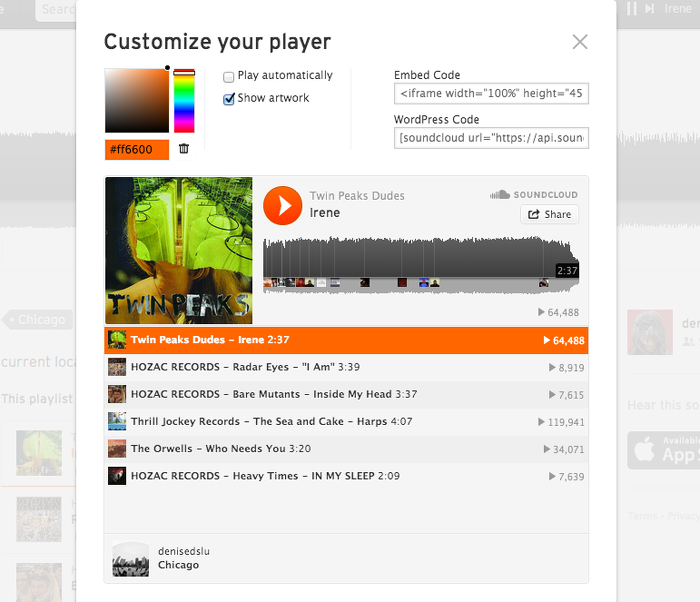The width and height of the screenshot is (700, 602).
Task: Toggle the Show artwork option off
Action: (x=229, y=98)
